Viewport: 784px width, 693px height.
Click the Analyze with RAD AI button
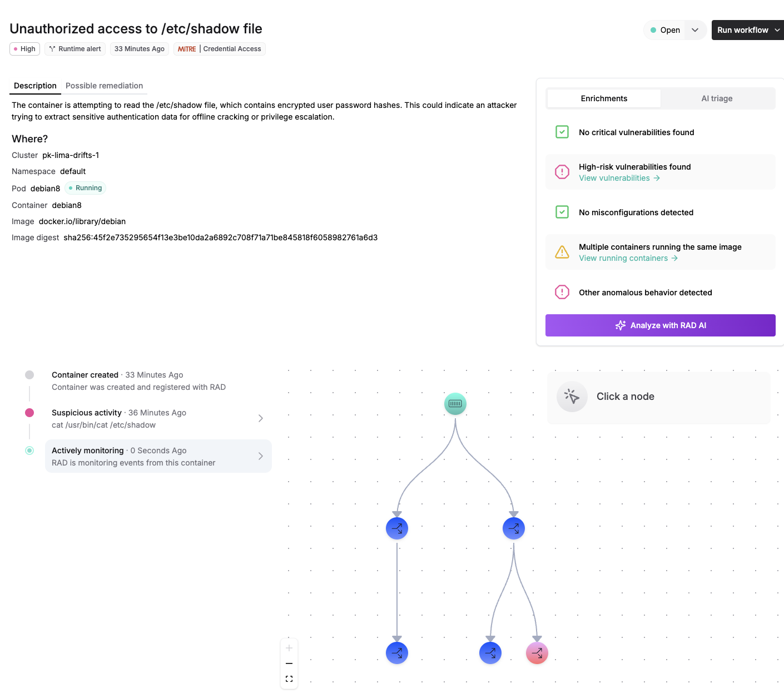[660, 325]
